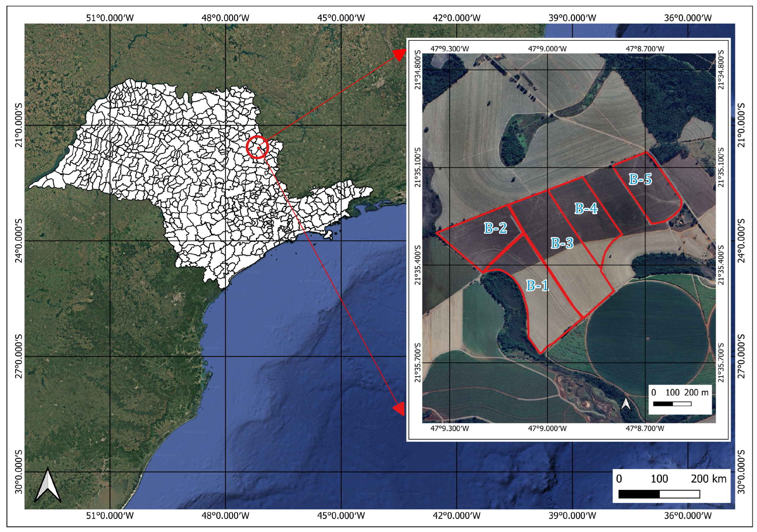The width and height of the screenshot is (757, 532).
Task: Click the B-1 field label
Action: pos(537,285)
